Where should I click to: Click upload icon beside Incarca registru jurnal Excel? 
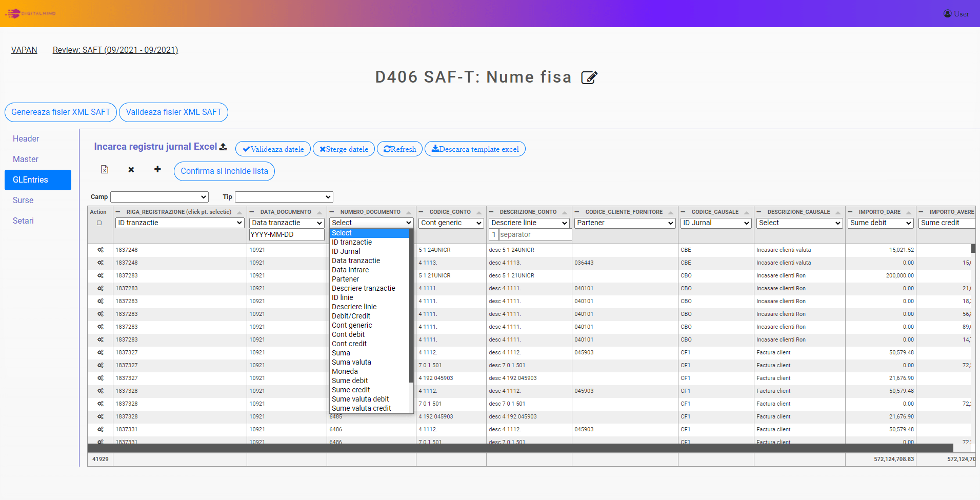pos(223,147)
